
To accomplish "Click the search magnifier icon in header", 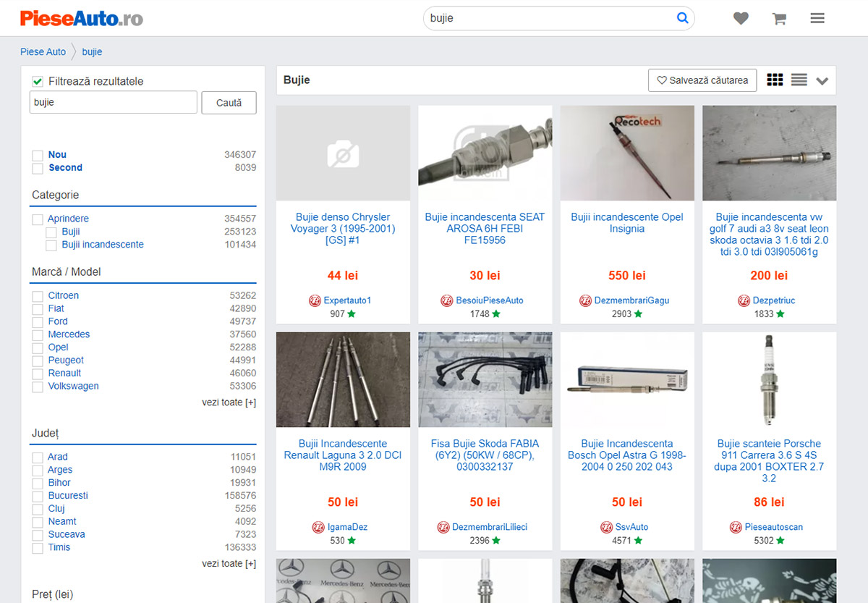I will 682,18.
